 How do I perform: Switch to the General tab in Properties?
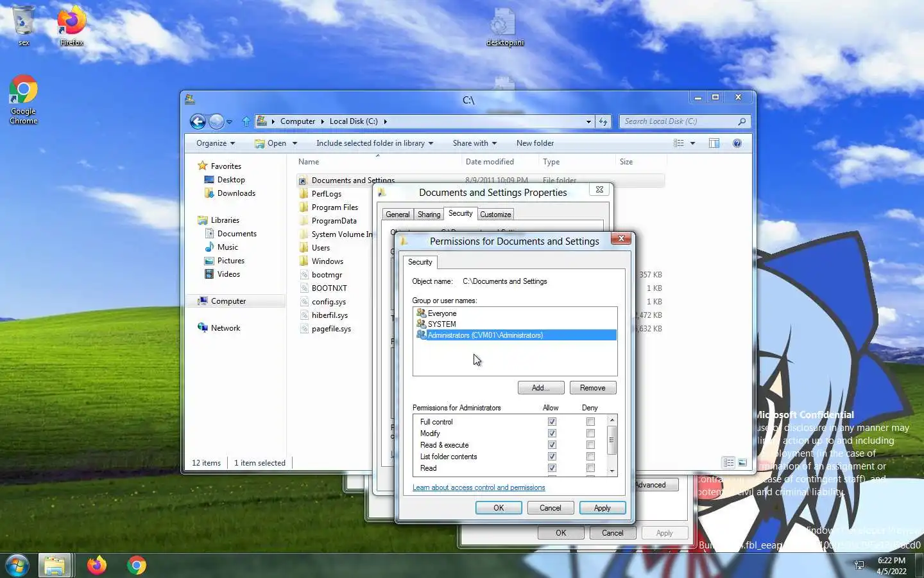tap(397, 215)
